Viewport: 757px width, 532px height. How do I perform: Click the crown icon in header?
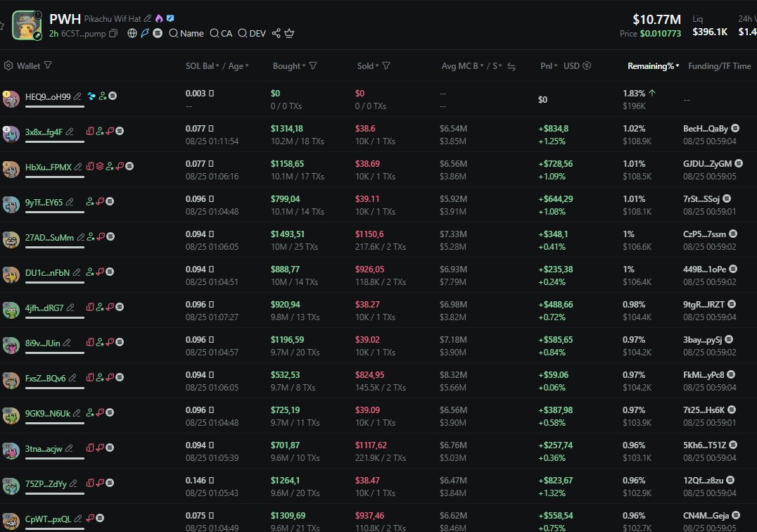pos(289,33)
